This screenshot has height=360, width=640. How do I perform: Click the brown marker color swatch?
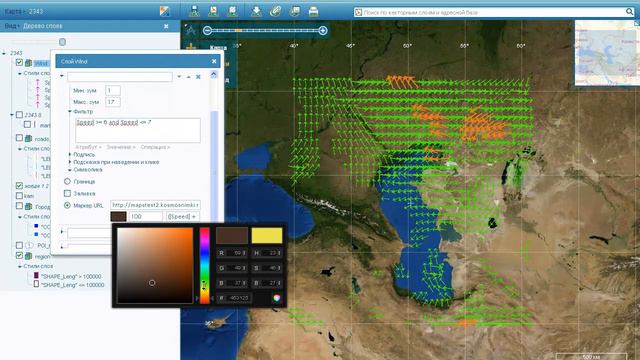(118, 217)
